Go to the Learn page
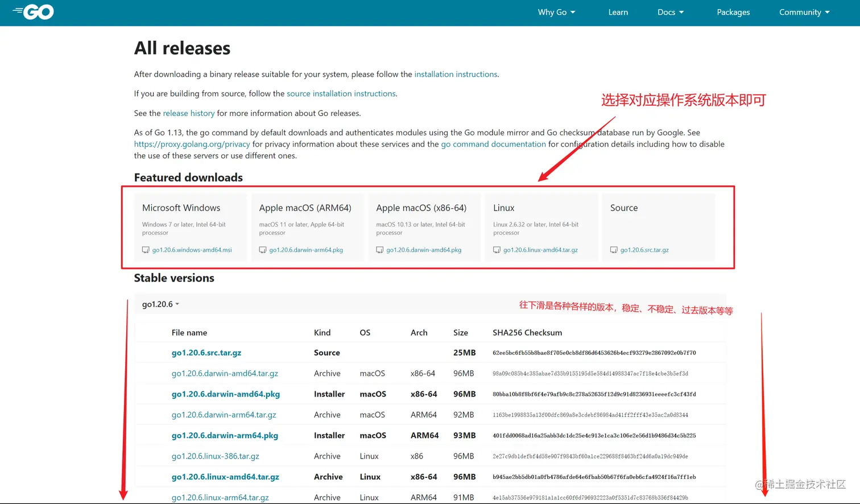 click(618, 12)
